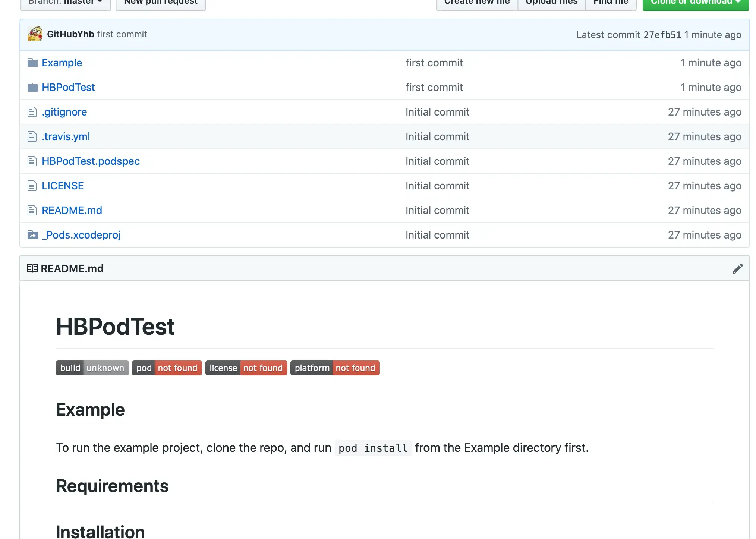Open the latest commit hash 27efb51

tap(662, 35)
